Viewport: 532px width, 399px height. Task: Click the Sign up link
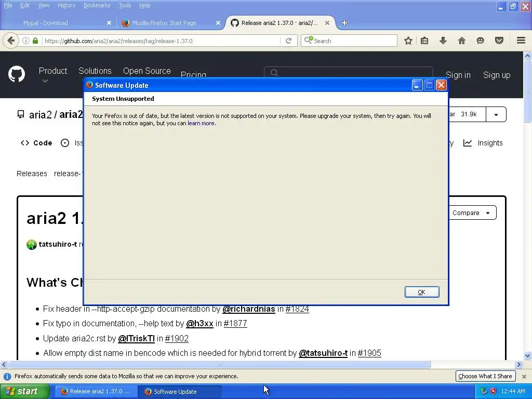[497, 75]
